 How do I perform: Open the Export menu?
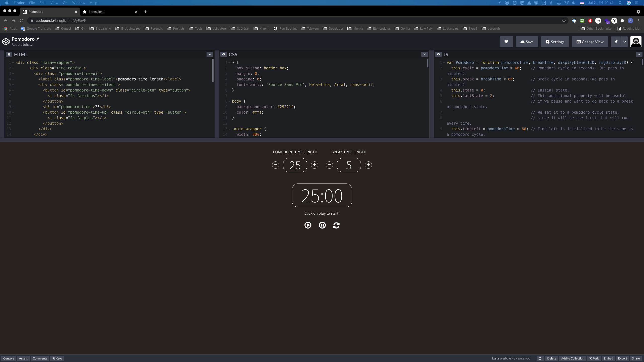pyautogui.click(x=622, y=358)
